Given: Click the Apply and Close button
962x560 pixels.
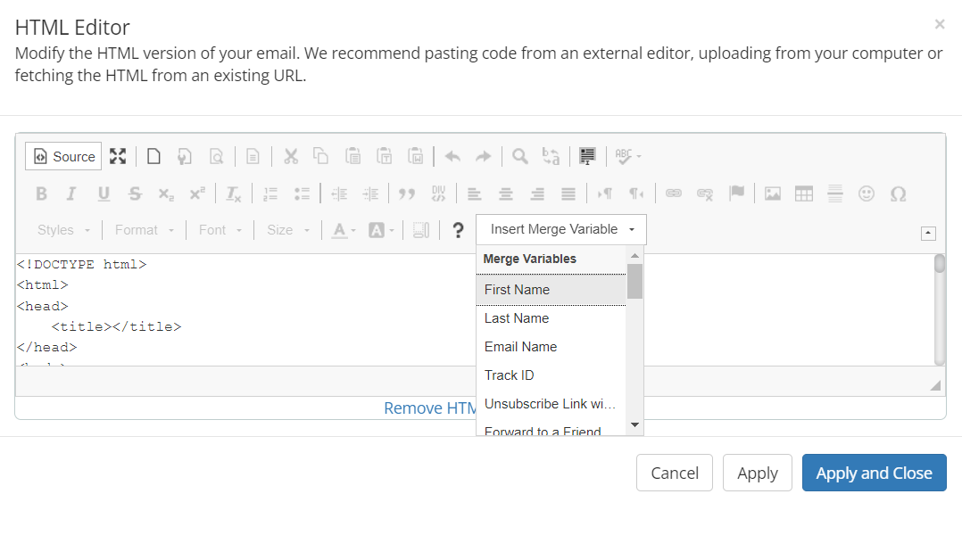Looking at the screenshot, I should (874, 473).
